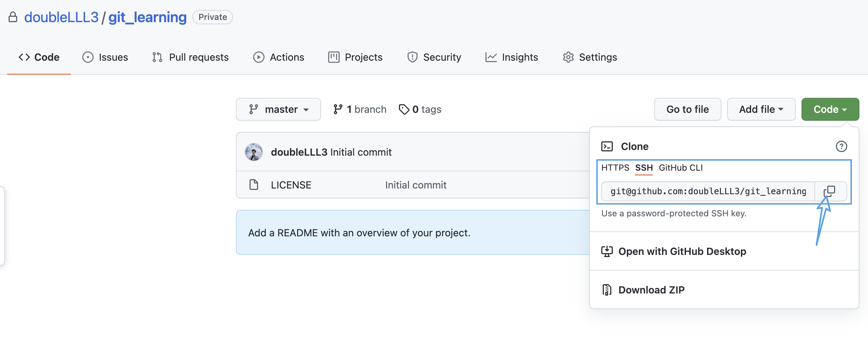Image resolution: width=868 pixels, height=337 pixels.
Task: Select the SSH clone option
Action: [x=644, y=168]
